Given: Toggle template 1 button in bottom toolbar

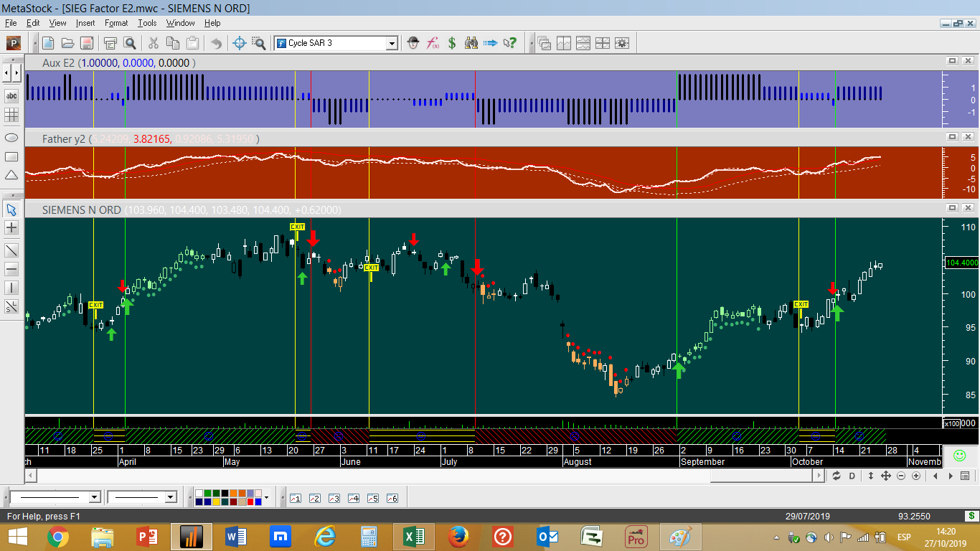Looking at the screenshot, I should [x=295, y=498].
